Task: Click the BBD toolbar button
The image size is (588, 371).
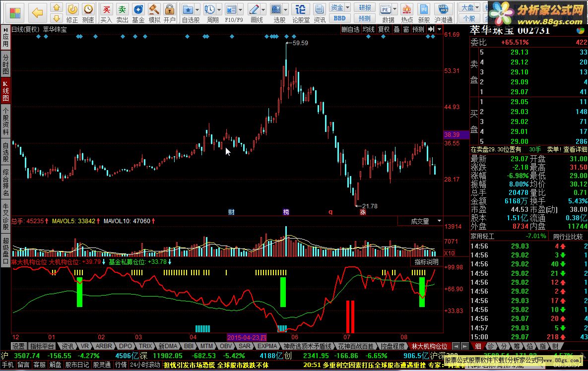Action: pos(340,18)
